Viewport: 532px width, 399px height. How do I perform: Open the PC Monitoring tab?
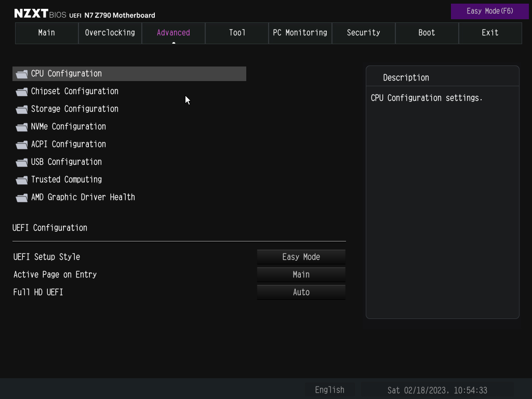click(300, 33)
